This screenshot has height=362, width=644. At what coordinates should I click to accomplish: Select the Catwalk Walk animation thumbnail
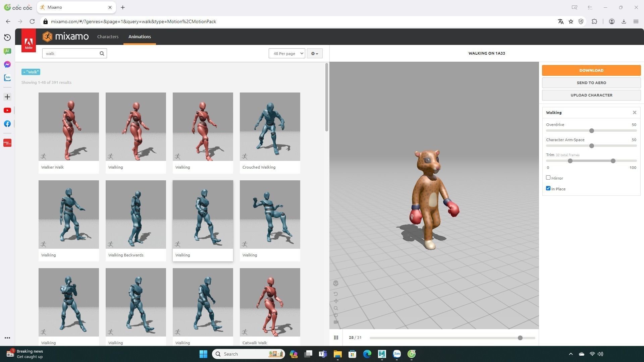click(270, 302)
